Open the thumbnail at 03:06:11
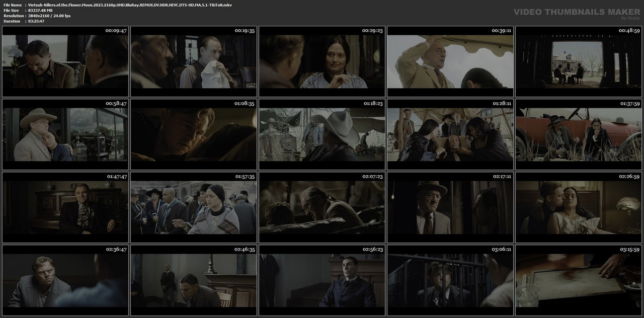The width and height of the screenshot is (644, 318). point(450,280)
